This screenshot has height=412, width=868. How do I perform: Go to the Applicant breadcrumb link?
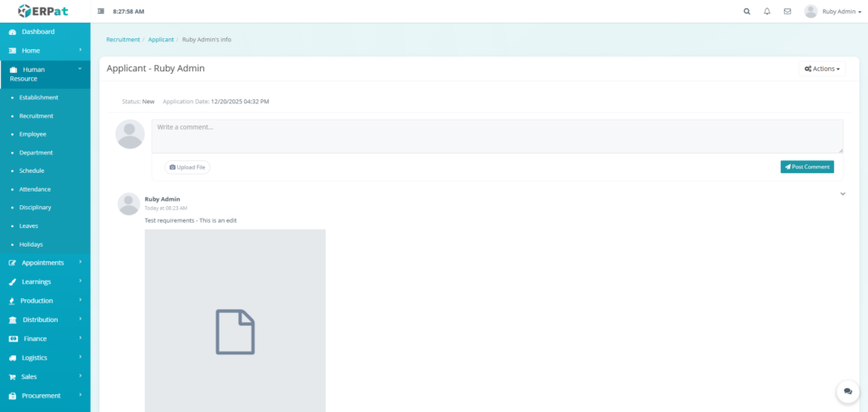coord(161,40)
